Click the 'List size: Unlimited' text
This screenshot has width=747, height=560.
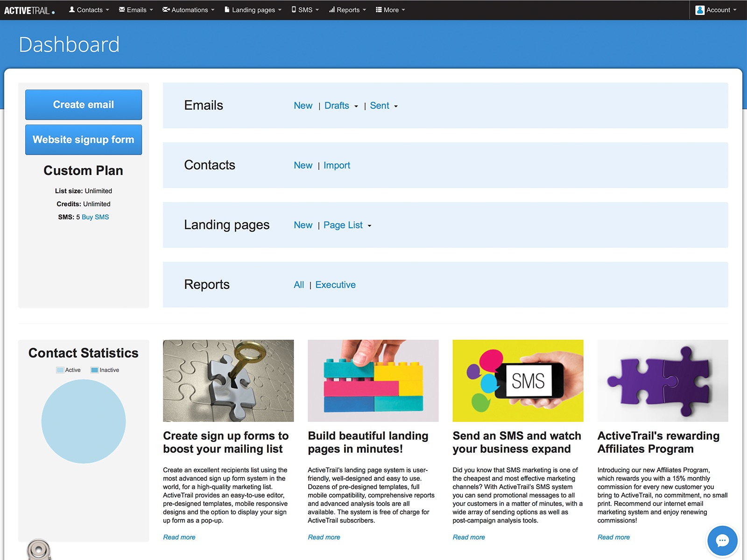pos(84,191)
